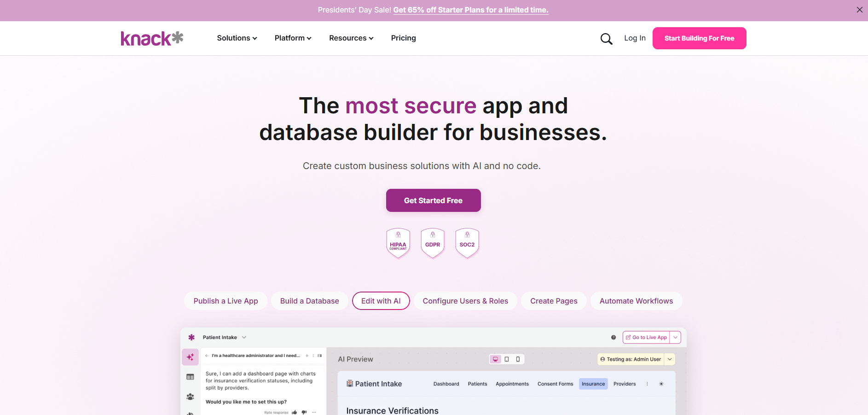Click the Knack asterisk icon beside Patient Intake
Screen dimensions: 868x415
(191, 338)
